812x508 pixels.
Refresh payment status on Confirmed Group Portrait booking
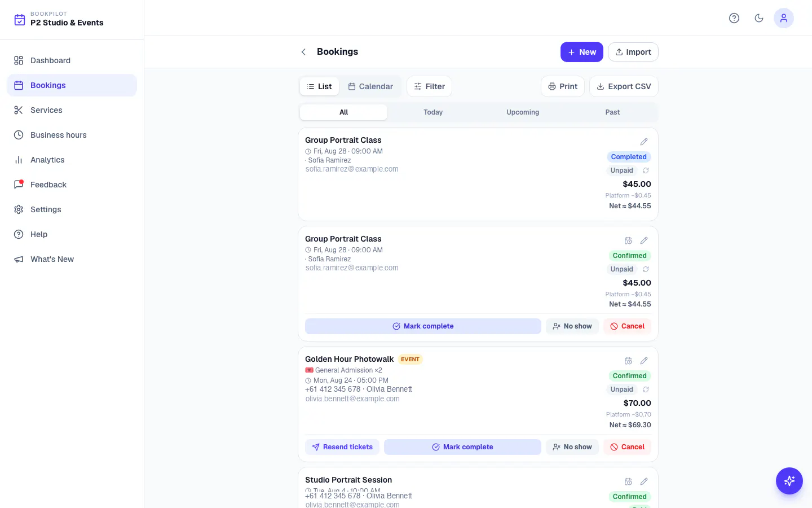(x=646, y=269)
